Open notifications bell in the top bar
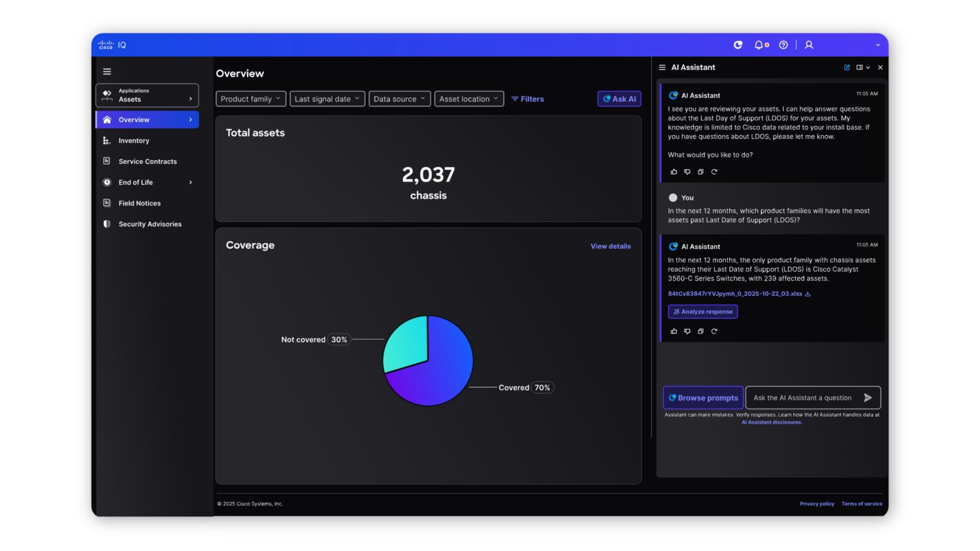The height and width of the screenshot is (551, 980). coord(759,44)
